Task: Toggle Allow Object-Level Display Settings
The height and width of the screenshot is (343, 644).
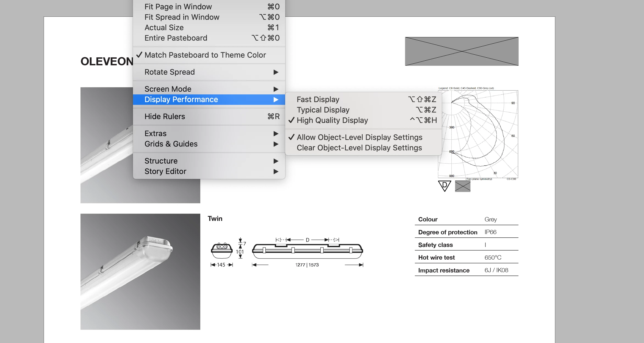Action: 359,137
